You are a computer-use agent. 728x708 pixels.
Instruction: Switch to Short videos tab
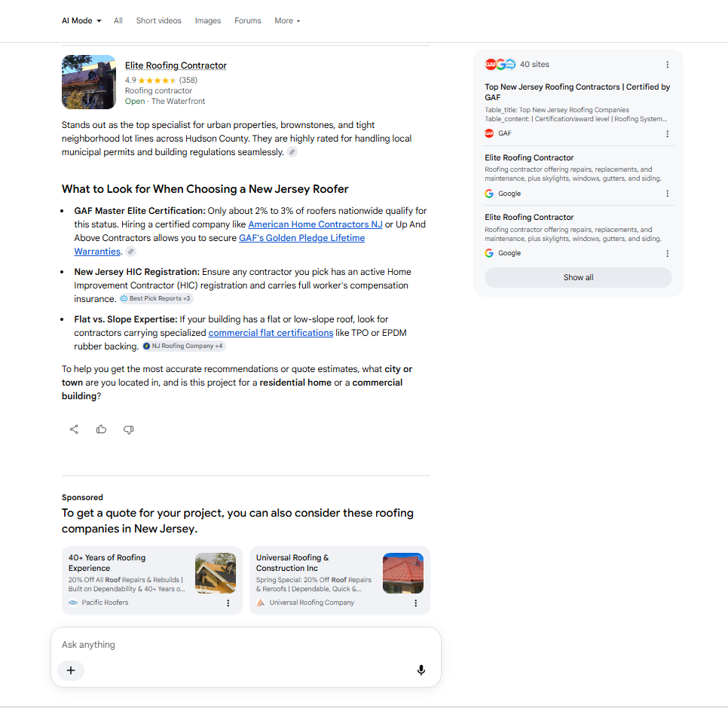[158, 21]
